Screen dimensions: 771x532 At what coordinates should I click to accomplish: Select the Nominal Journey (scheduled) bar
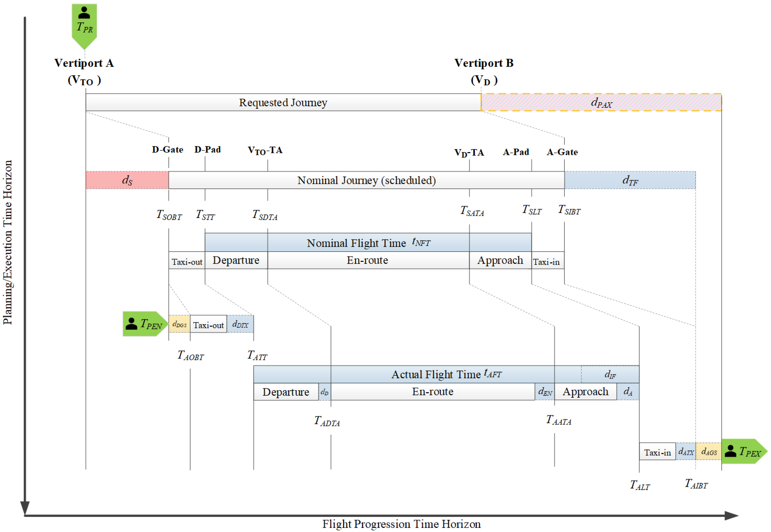[366, 180]
